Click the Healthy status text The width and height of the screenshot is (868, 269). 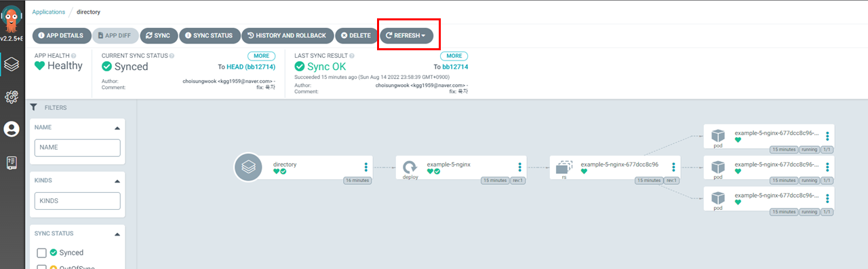65,66
